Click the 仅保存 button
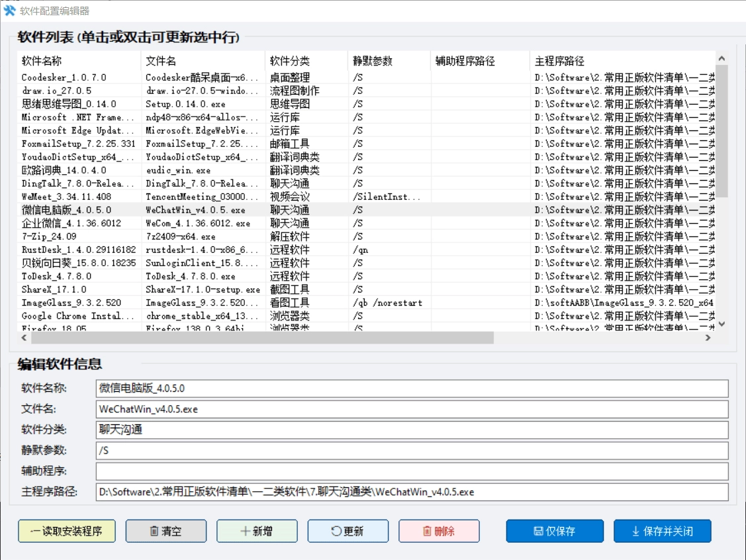Screen dimensions: 746x560 coord(555,531)
